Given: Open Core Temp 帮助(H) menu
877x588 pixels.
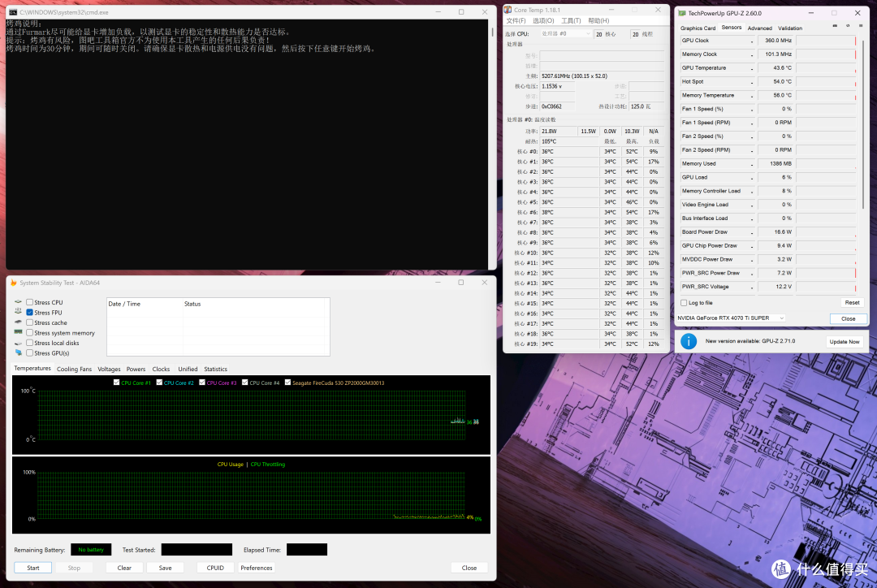Looking at the screenshot, I should coord(598,20).
